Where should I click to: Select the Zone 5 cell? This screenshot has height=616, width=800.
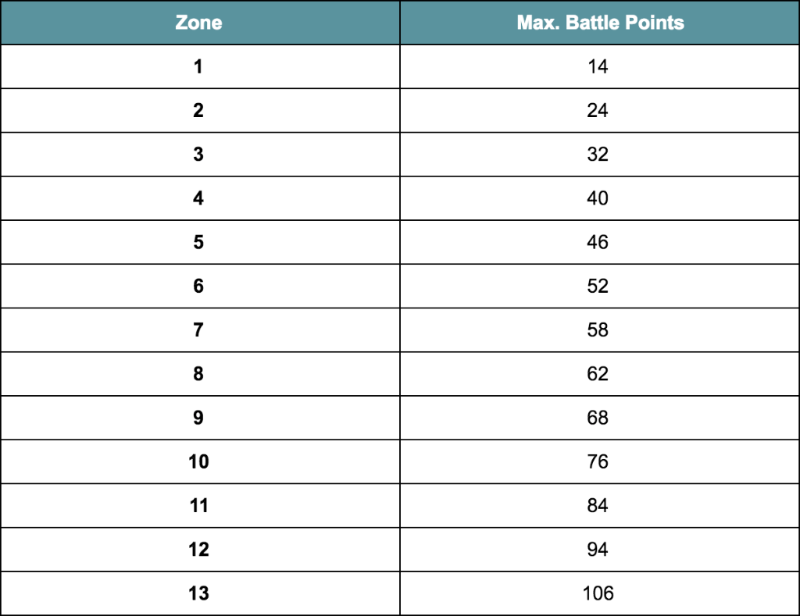click(x=200, y=242)
